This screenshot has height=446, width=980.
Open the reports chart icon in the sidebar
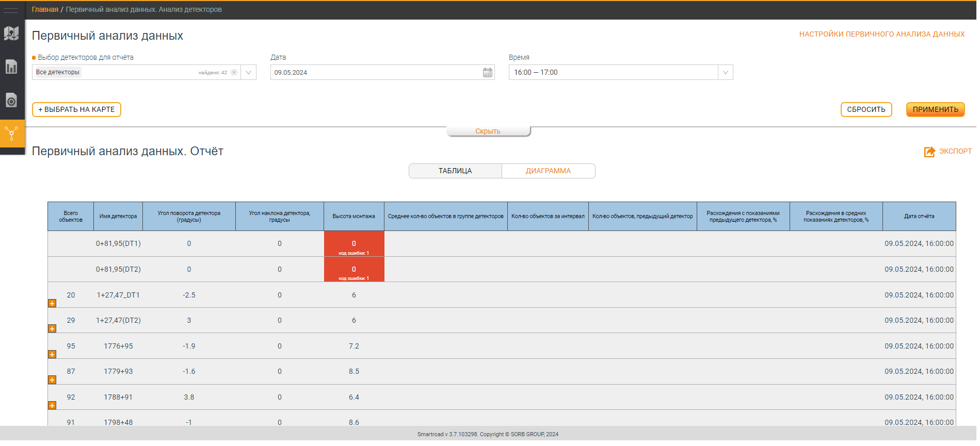(x=11, y=67)
